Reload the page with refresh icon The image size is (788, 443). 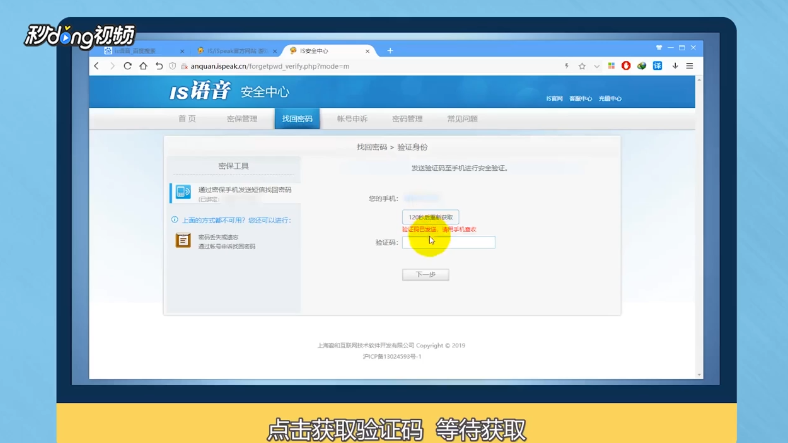128,66
